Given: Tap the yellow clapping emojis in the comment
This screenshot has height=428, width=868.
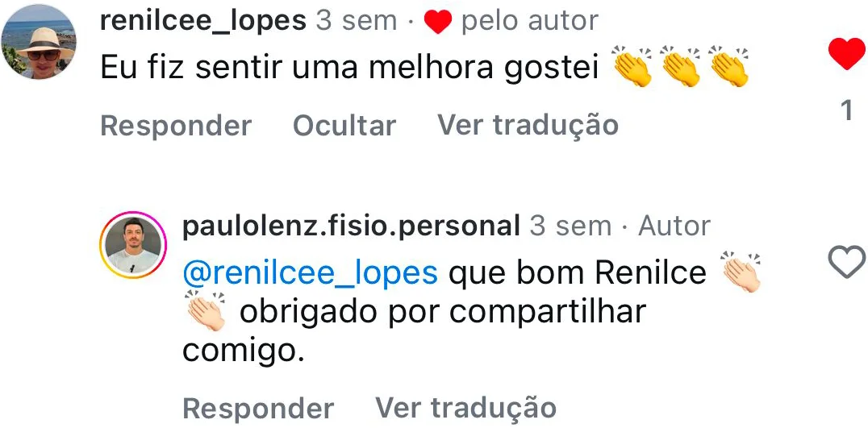Looking at the screenshot, I should (x=681, y=68).
